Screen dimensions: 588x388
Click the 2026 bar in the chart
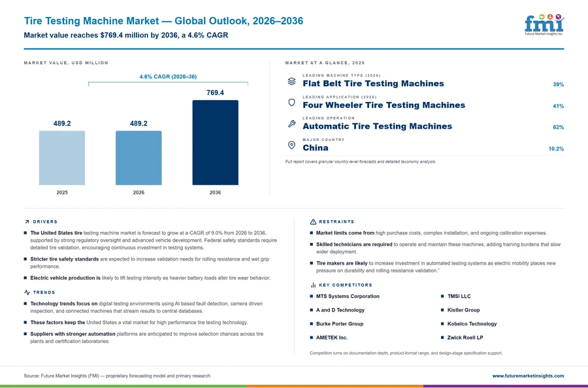[139, 158]
